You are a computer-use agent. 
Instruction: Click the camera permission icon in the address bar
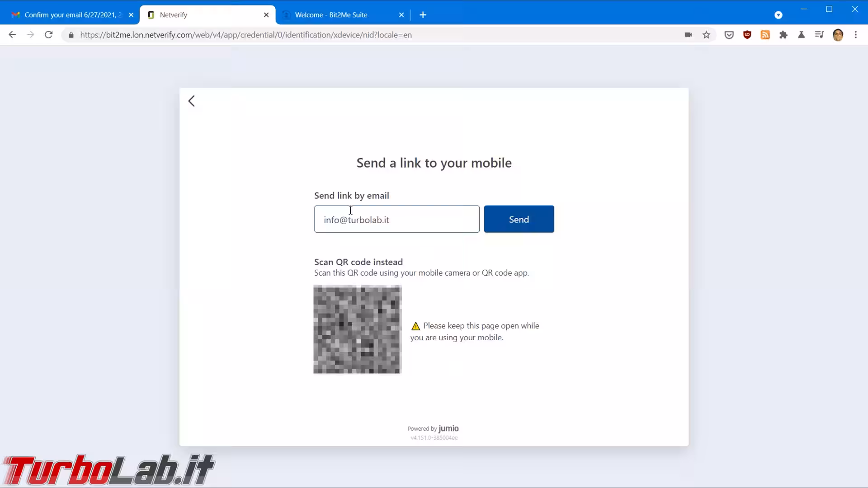click(688, 35)
